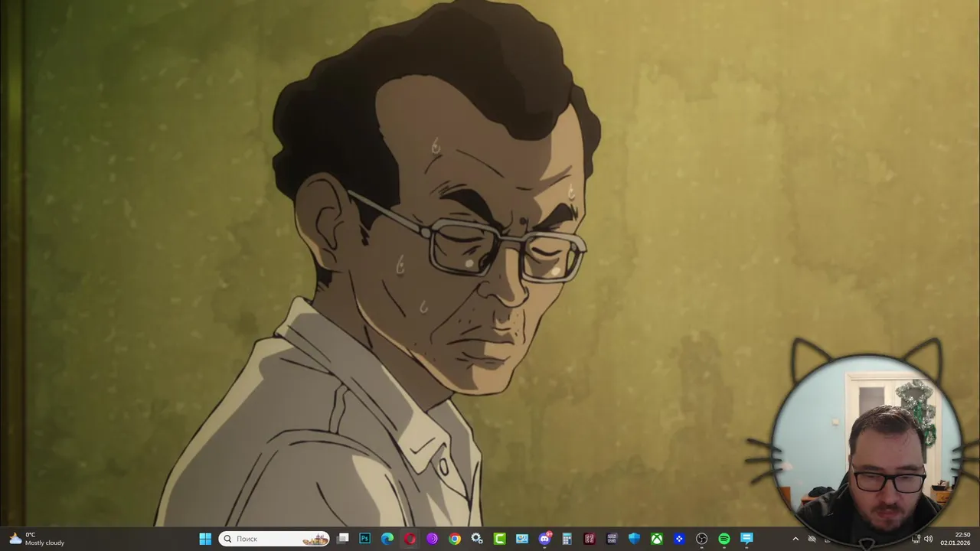The width and height of the screenshot is (980, 551).
Task: Launch Google Chrome from the taskbar
Action: coord(455,539)
